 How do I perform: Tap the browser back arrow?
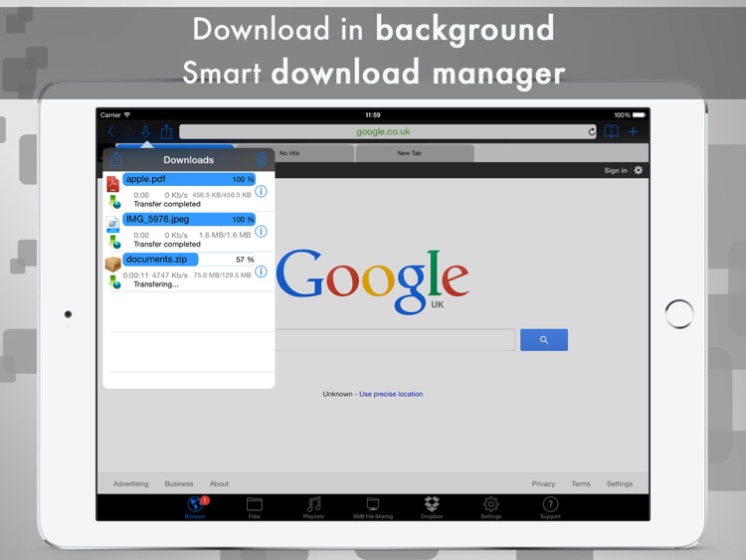110,131
